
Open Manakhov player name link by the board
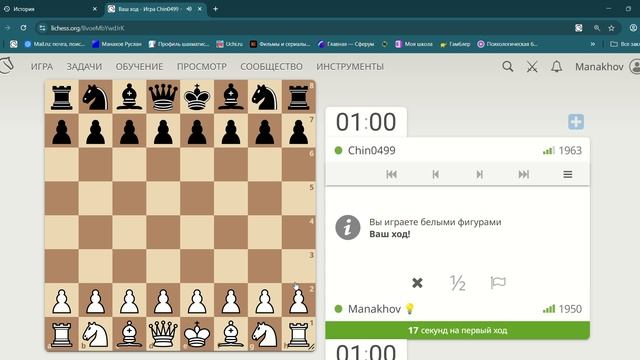coord(374,309)
